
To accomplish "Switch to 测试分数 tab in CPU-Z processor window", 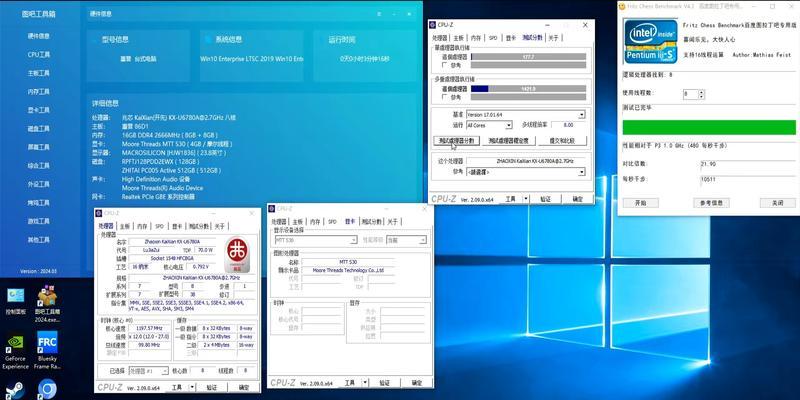I will (x=199, y=226).
